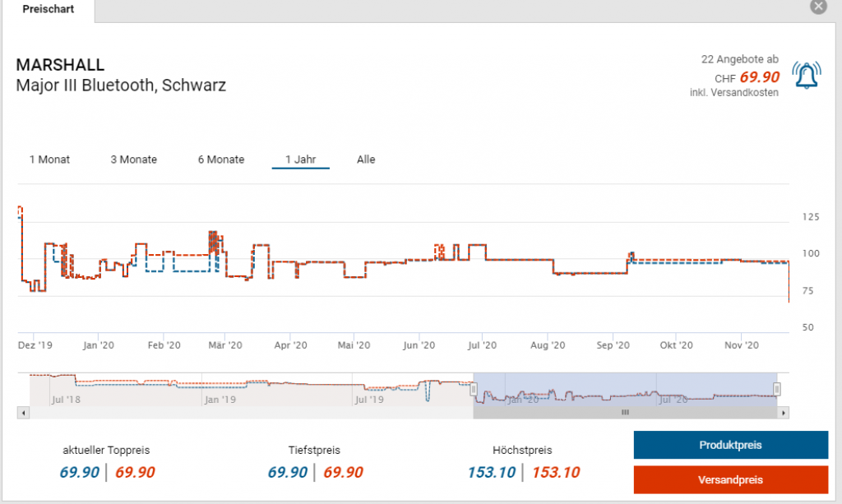Click the Jul '18 region in the navigator
The height and width of the screenshot is (504, 842).
pyautogui.click(x=66, y=399)
